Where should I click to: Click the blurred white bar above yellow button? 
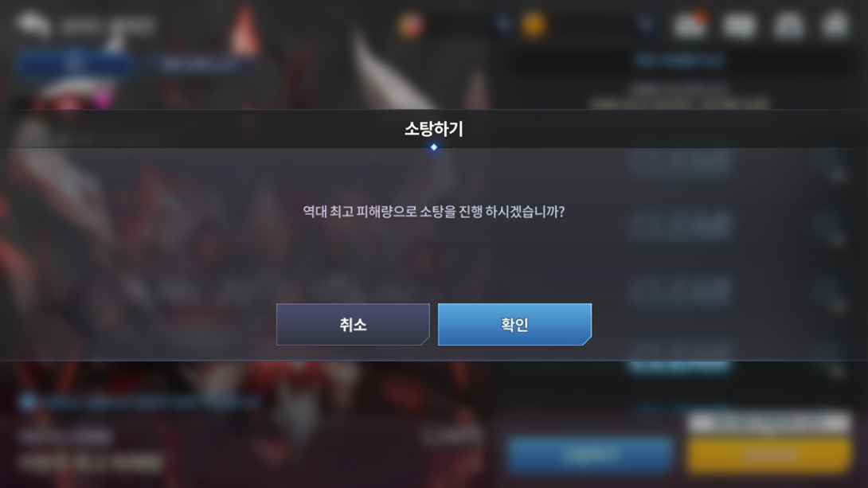768,424
